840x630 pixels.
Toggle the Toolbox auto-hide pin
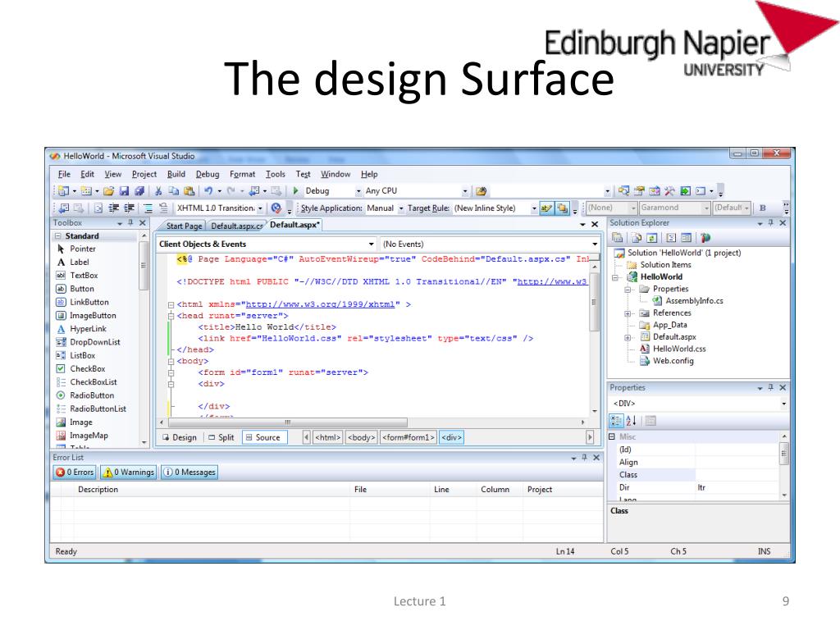(x=130, y=223)
